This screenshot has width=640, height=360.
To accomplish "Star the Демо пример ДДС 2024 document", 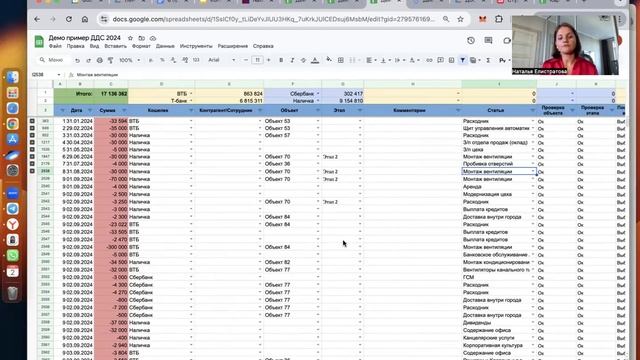I will pyautogui.click(x=130, y=38).
